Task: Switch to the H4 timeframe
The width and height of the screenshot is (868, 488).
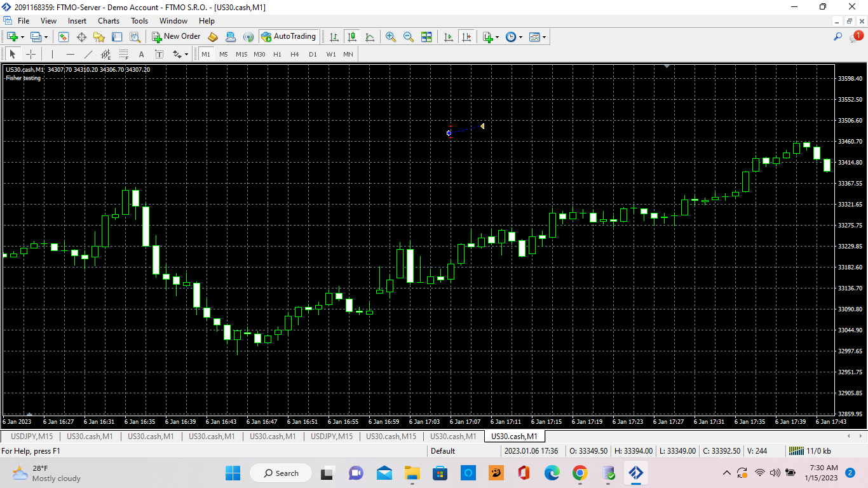Action: point(295,54)
